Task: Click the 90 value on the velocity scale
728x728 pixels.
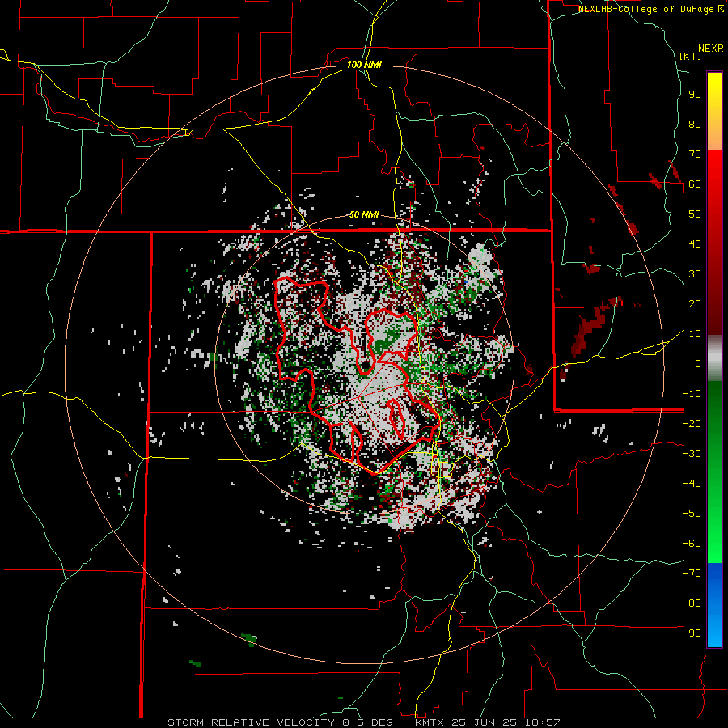Action: click(695, 95)
